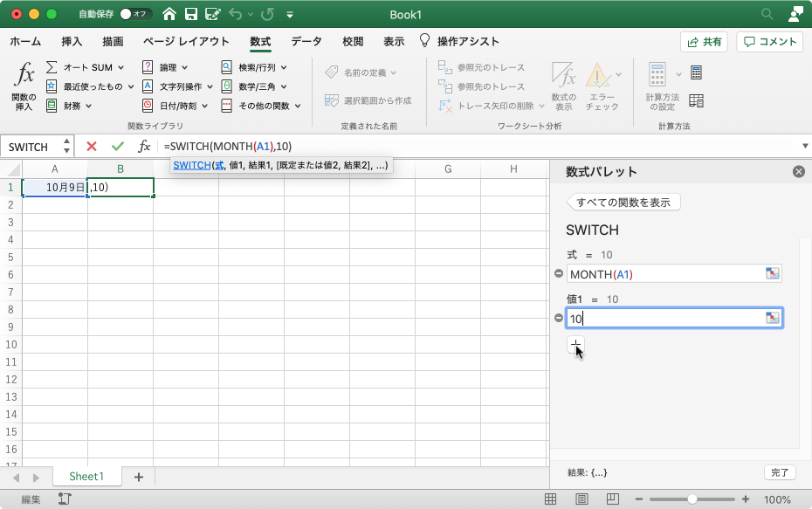Viewport: 812px width, 509px height.
Task: Click すべての関数を表示 button
Action: [623, 203]
